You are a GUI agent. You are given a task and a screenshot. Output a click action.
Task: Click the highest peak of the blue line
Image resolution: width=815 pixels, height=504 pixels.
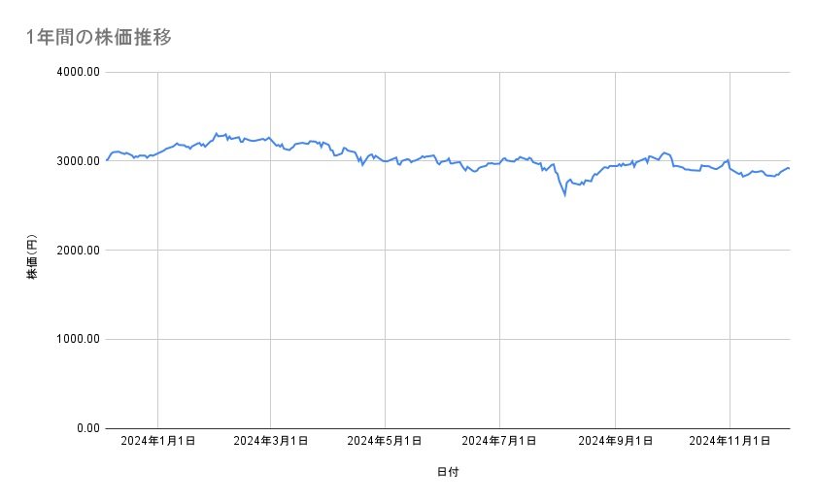[x=216, y=133]
